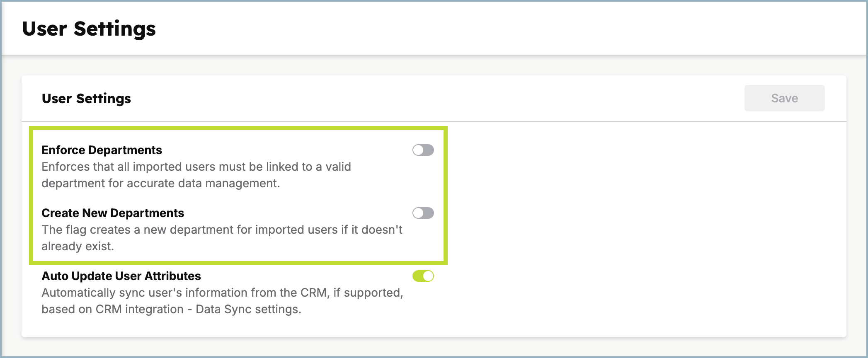This screenshot has width=868, height=358.
Task: Select the Create New Departments description text
Action: coord(222,238)
